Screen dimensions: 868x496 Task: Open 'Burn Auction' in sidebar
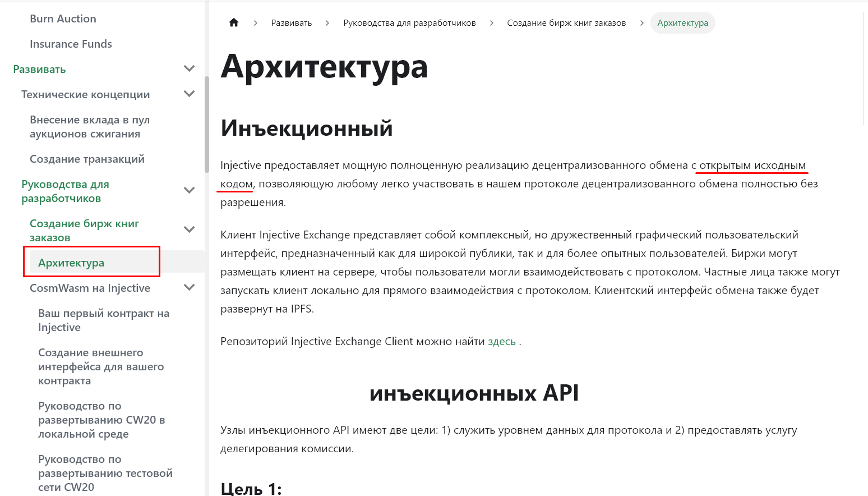click(x=63, y=19)
